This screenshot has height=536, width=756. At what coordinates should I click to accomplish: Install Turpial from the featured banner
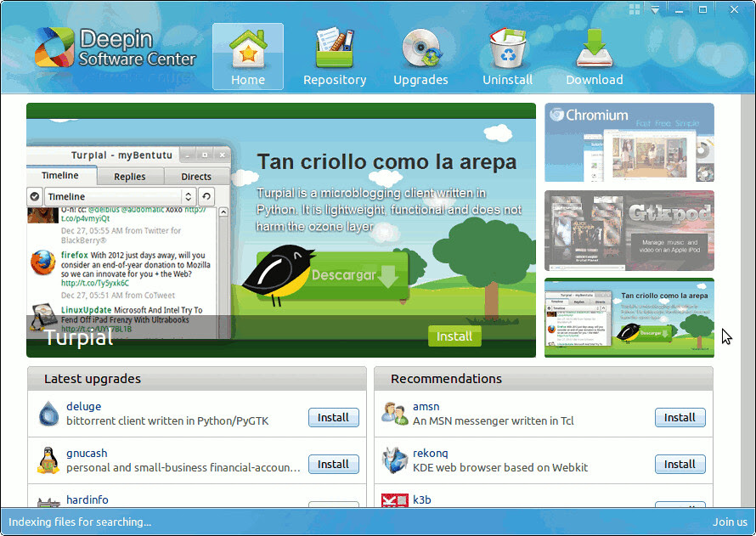point(454,336)
